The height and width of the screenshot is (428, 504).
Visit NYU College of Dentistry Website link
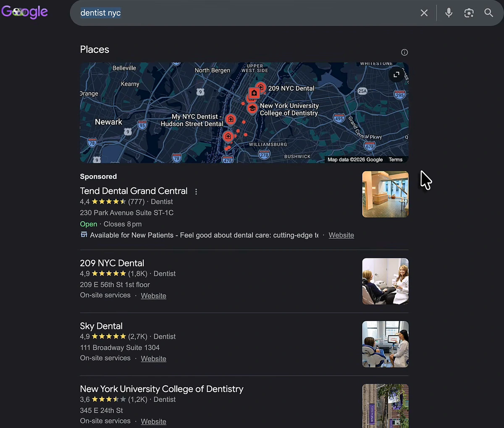pos(153,422)
